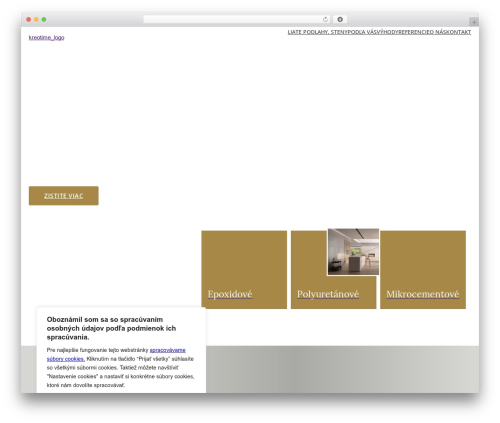Open Referencie menu item
Image resolution: width=500 pixels, height=423 pixels.
point(414,32)
